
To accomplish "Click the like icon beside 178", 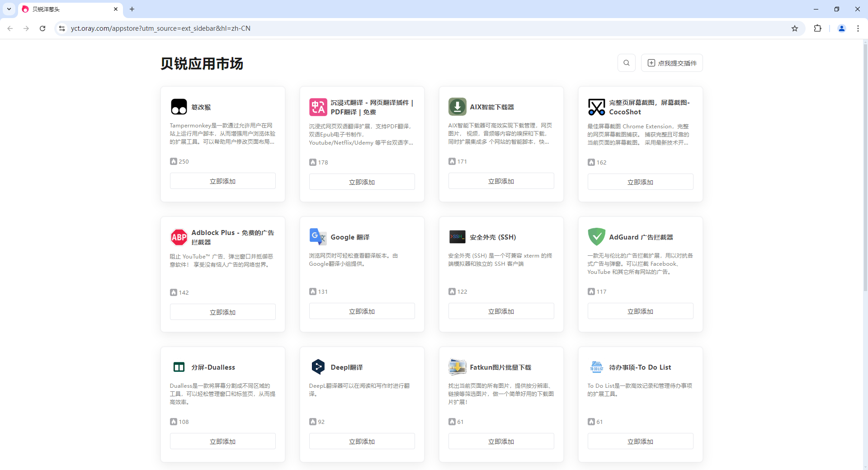I will [x=313, y=162].
